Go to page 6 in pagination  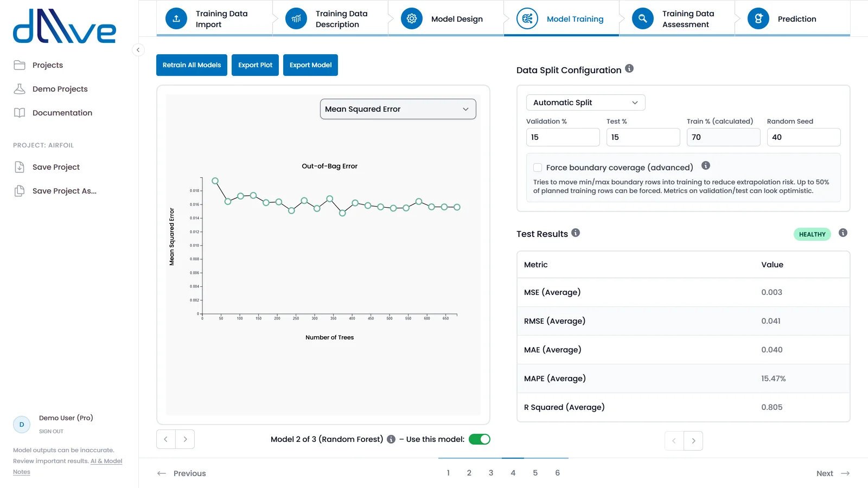pos(558,473)
